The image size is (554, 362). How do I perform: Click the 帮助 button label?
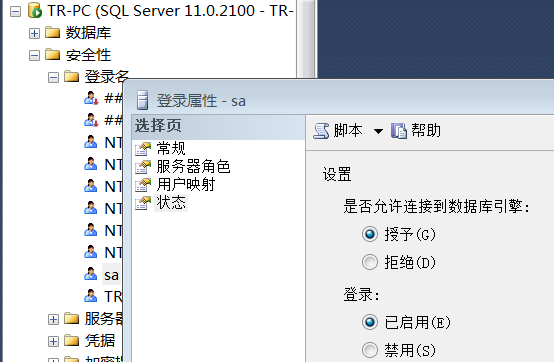point(426,130)
